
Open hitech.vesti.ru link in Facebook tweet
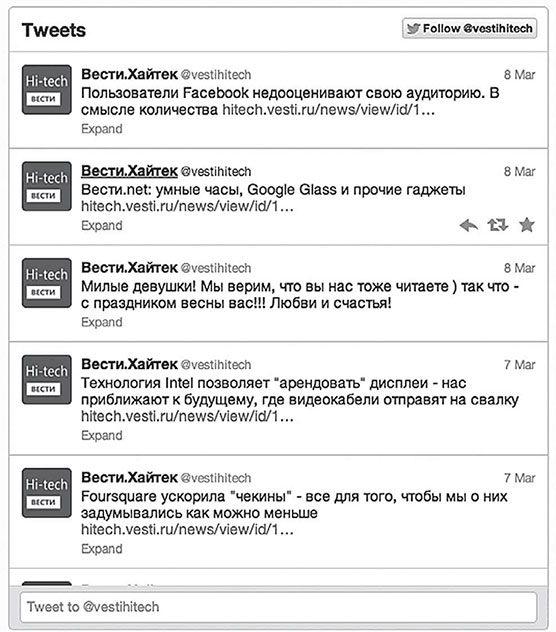(x=329, y=110)
